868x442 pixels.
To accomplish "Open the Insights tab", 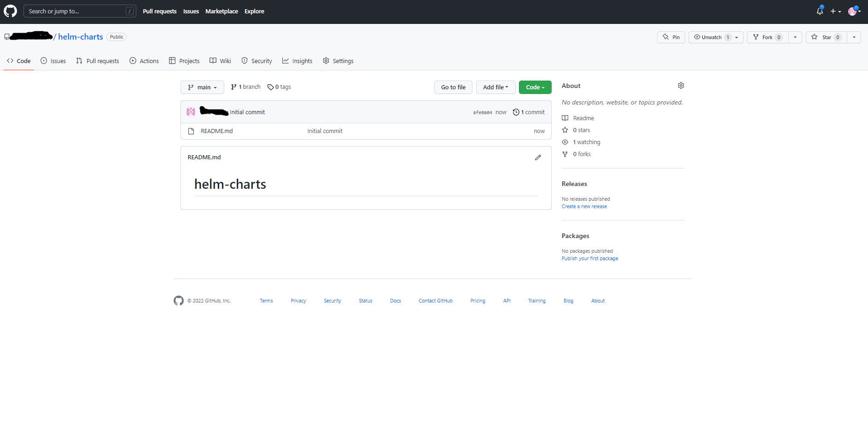I will pyautogui.click(x=297, y=61).
